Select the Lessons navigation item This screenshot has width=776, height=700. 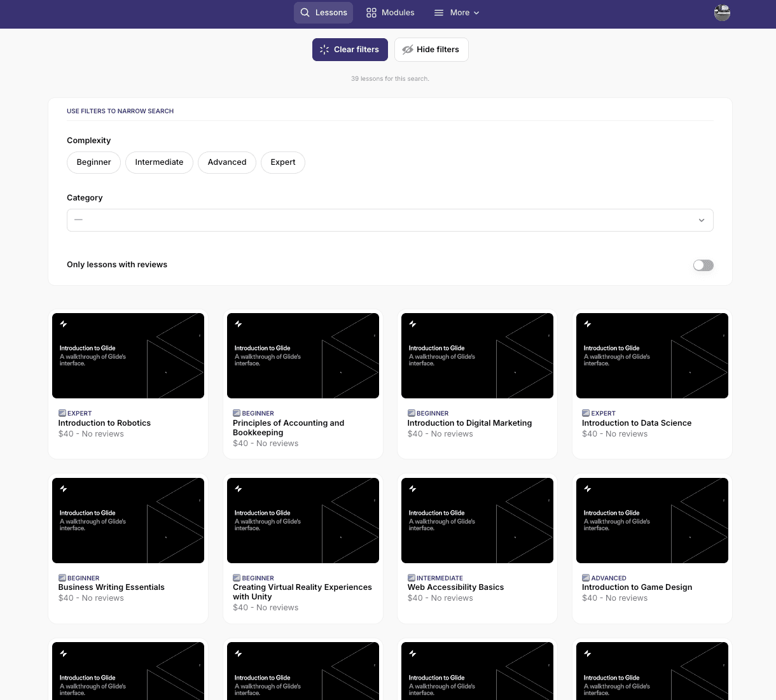pos(331,12)
